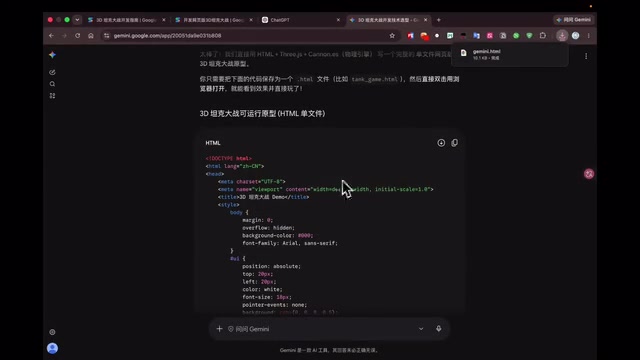Click the 3D tank prototype heading
640x360 pixels.
pos(262,113)
